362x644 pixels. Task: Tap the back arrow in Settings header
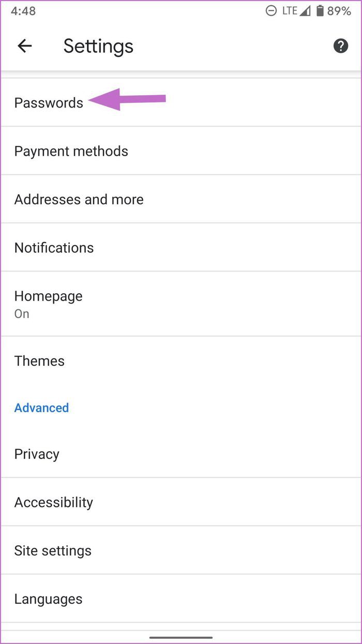click(25, 46)
